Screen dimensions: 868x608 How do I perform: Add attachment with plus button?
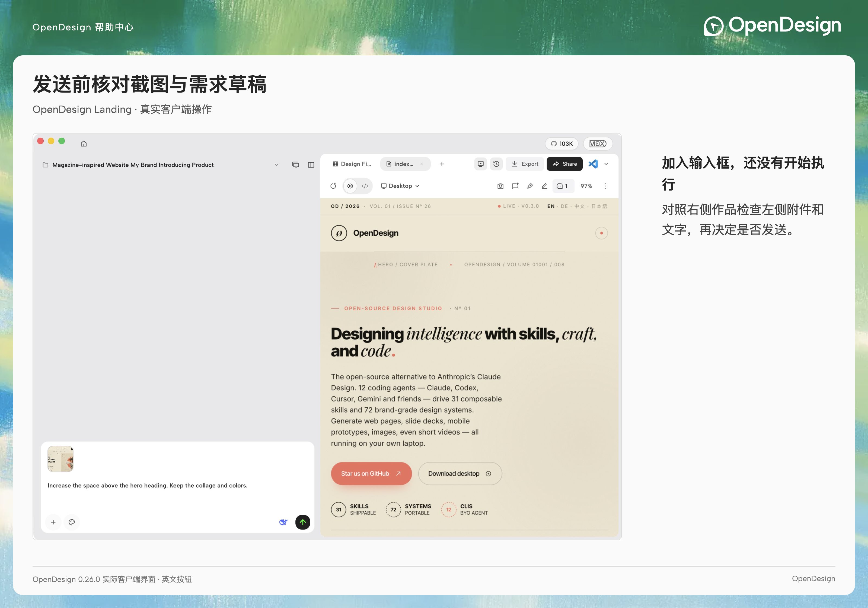(x=53, y=522)
